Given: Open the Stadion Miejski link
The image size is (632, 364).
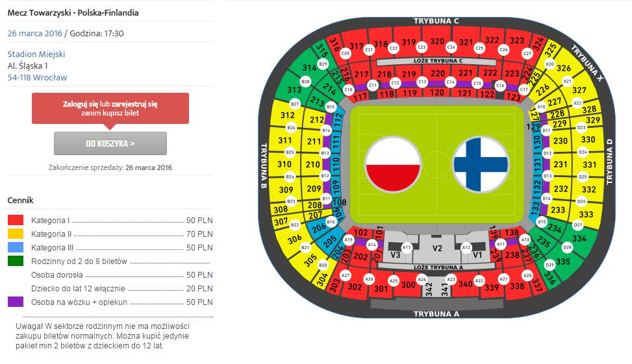Looking at the screenshot, I should [x=36, y=54].
